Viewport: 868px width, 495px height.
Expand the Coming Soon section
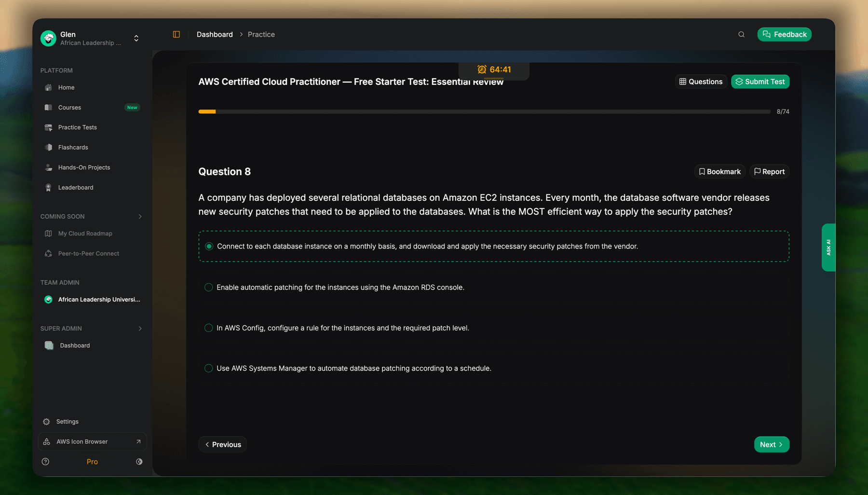point(140,217)
